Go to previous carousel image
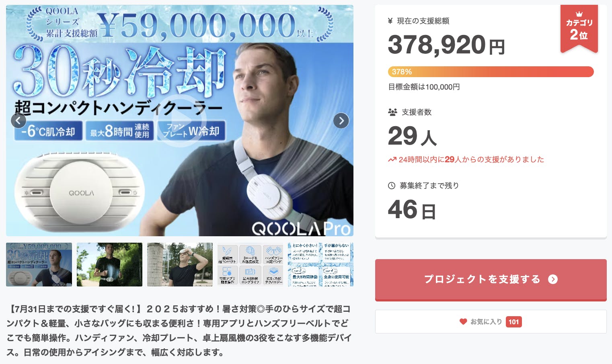Viewport: 612px width, 364px height. tap(18, 121)
